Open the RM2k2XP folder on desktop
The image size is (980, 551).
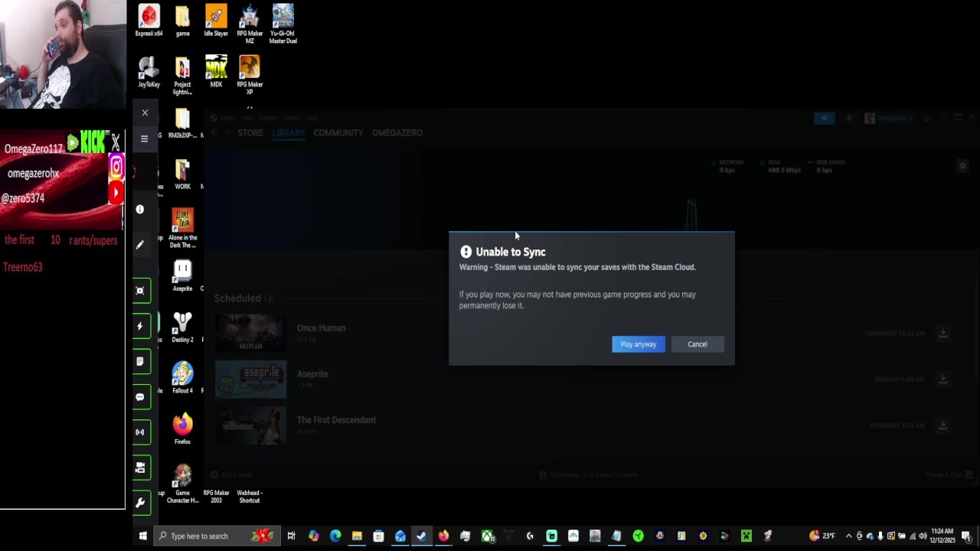(182, 123)
